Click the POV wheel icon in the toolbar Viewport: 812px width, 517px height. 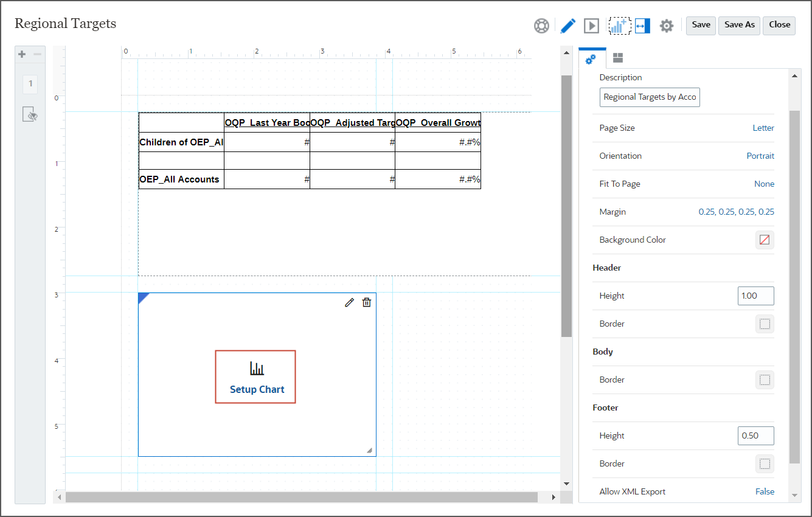click(541, 26)
